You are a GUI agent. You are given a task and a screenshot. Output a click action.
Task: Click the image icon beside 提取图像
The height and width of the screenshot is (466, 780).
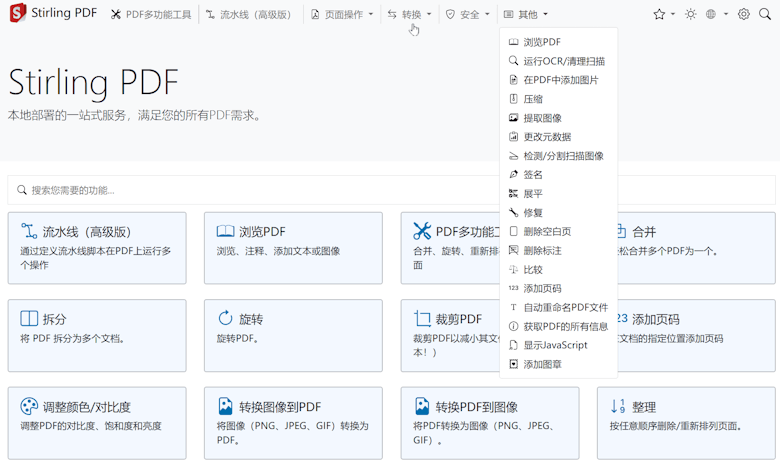(x=513, y=117)
